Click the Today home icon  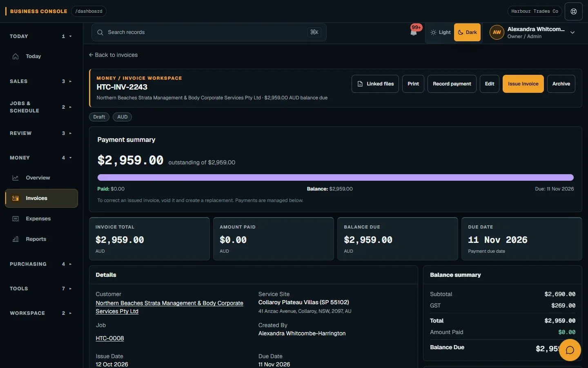[x=16, y=56]
